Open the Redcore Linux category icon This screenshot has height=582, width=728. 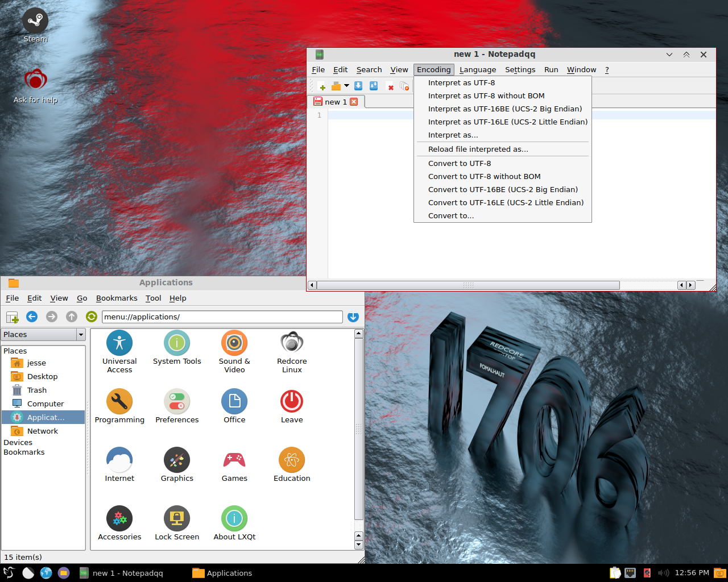292,343
